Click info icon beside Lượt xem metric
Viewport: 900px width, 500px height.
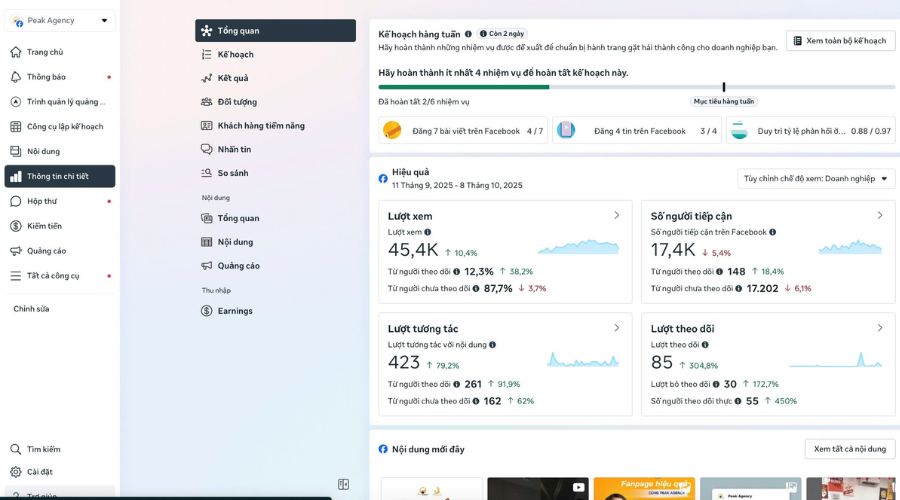coord(428,232)
